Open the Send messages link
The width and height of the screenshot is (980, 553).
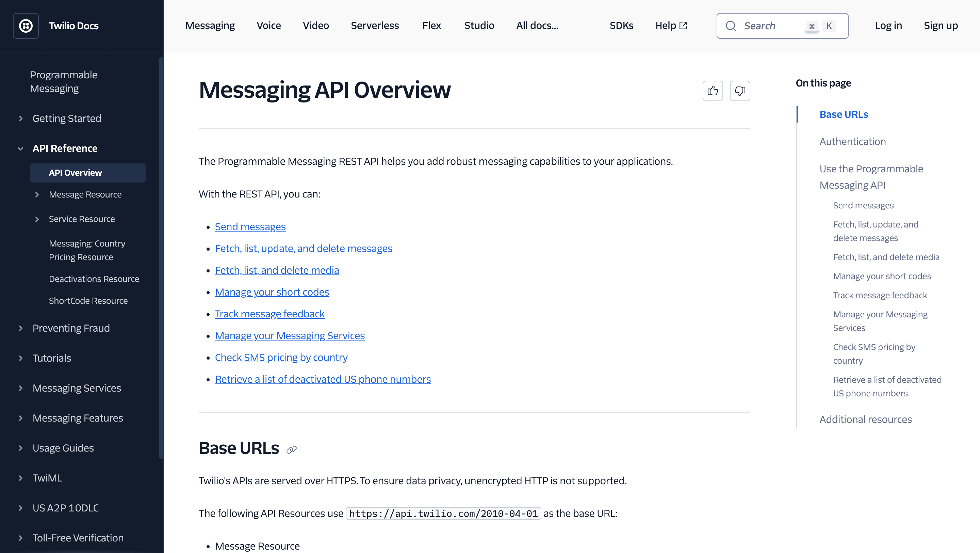(250, 227)
